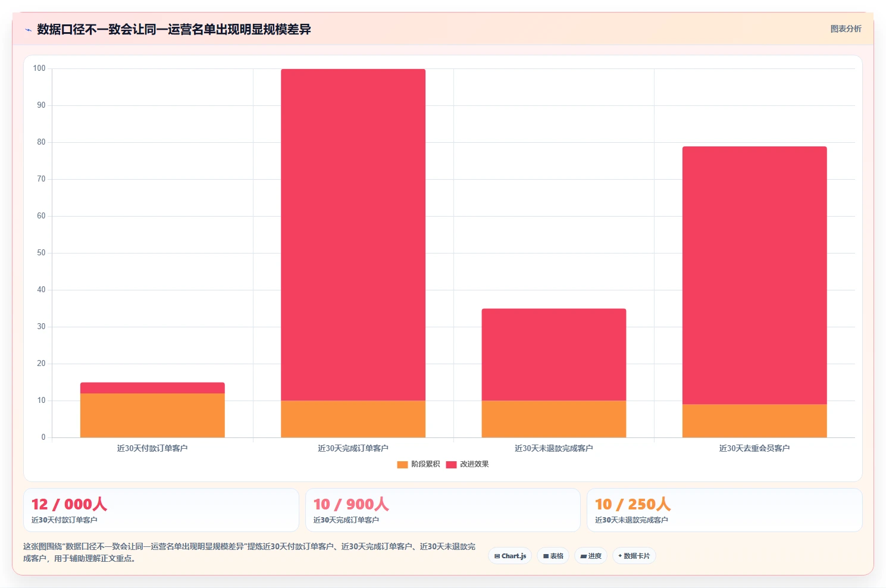Toggle the 改进效果 legend red swatch
886x588 pixels.
451,464
